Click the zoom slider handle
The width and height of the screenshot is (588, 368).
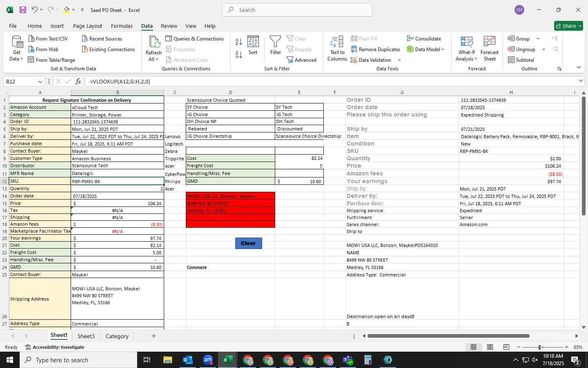(x=540, y=347)
